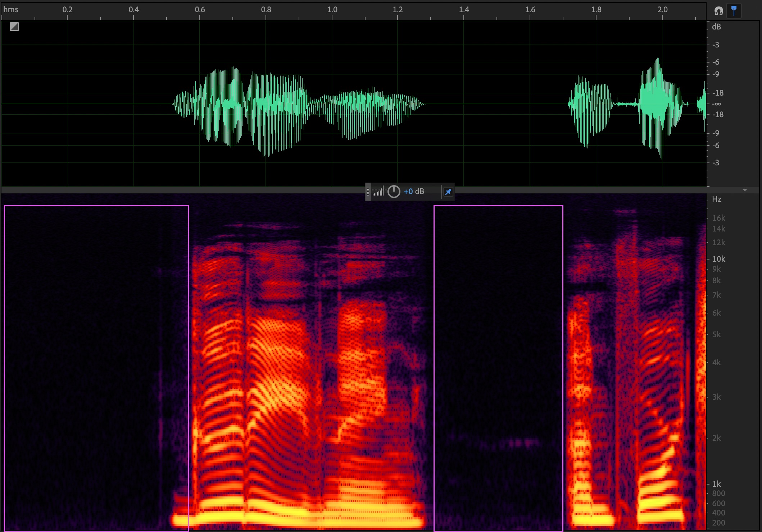Click the -∞ center mark on dB scale
The image size is (762, 532).
click(x=717, y=104)
